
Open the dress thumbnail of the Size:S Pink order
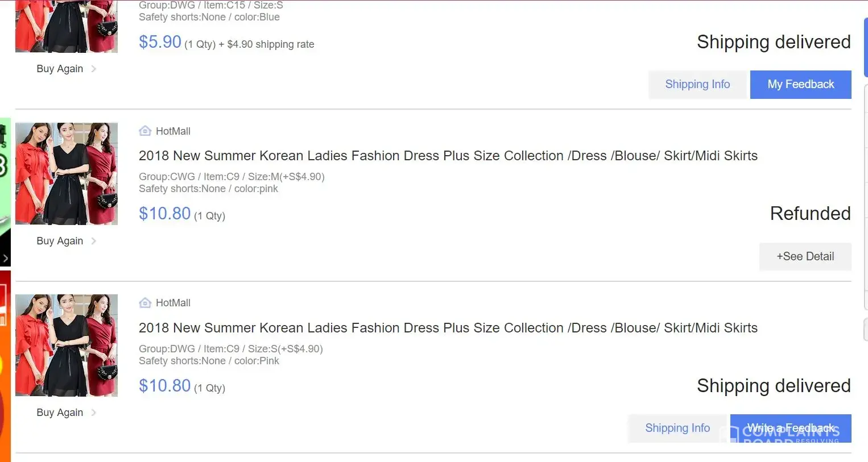click(x=67, y=345)
